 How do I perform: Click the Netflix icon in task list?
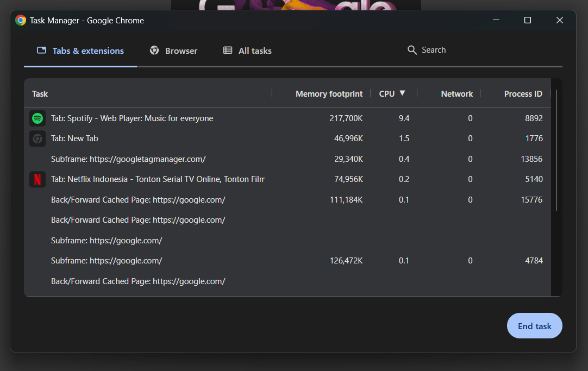point(37,179)
